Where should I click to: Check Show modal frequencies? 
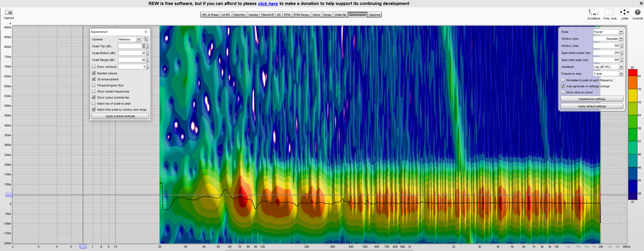(x=94, y=91)
